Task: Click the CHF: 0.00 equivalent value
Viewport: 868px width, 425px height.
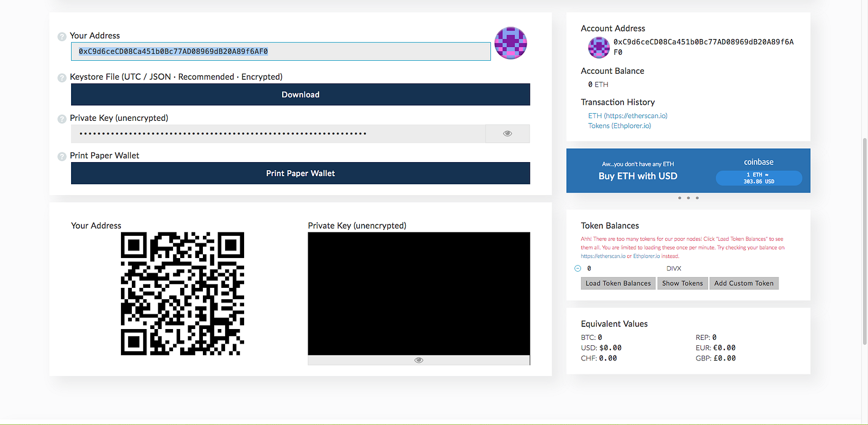Action: point(599,358)
